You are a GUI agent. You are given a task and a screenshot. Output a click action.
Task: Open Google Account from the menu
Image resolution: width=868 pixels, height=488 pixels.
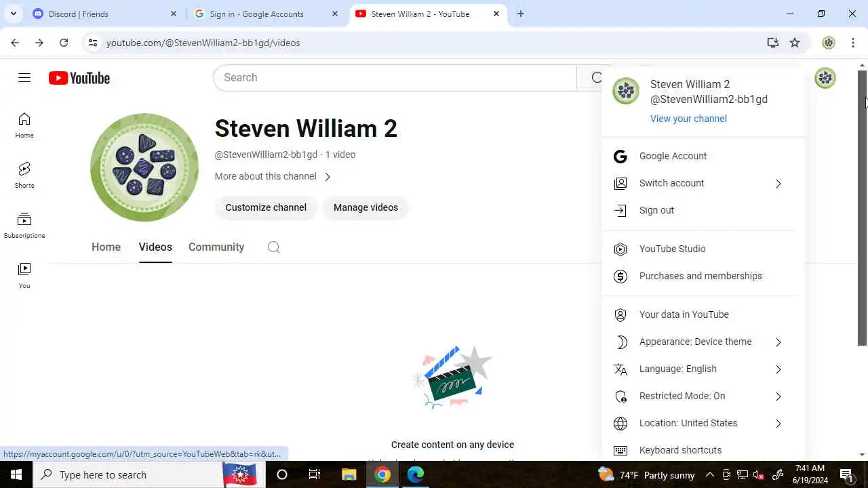point(703,156)
